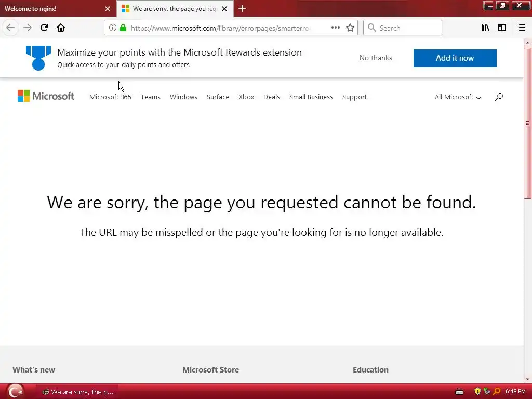Show site information icon in address bar

click(x=113, y=28)
